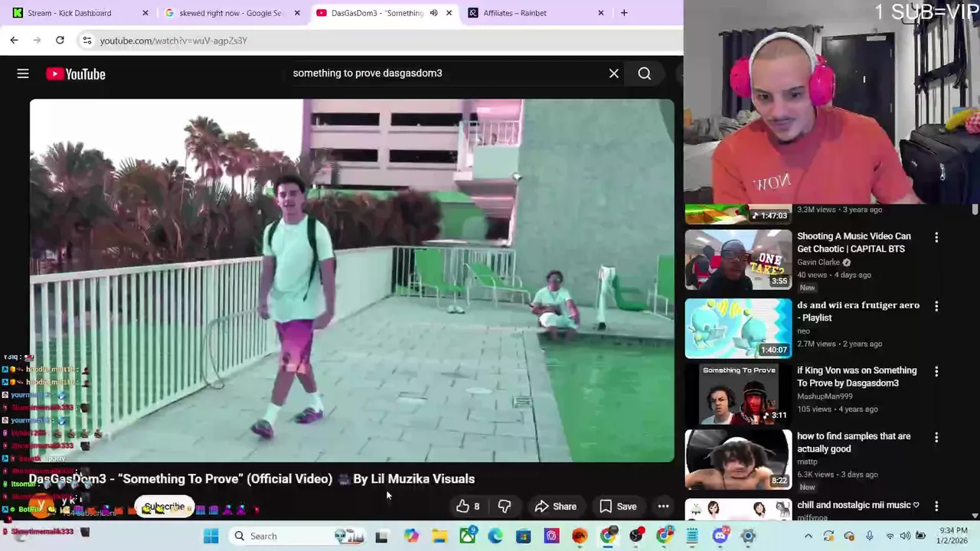Close the Kick Dashboard tab

[x=145, y=13]
